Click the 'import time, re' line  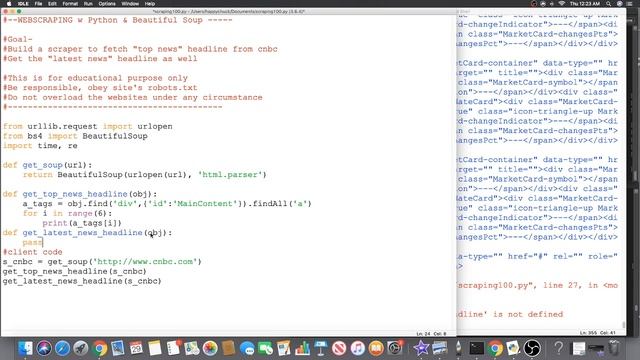(40, 146)
